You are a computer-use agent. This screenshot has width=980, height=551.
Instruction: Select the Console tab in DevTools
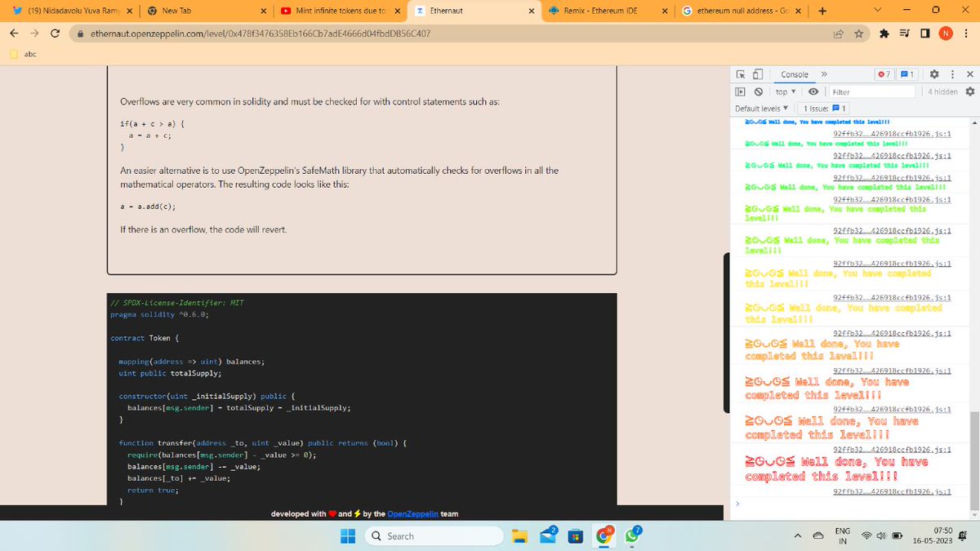click(795, 74)
